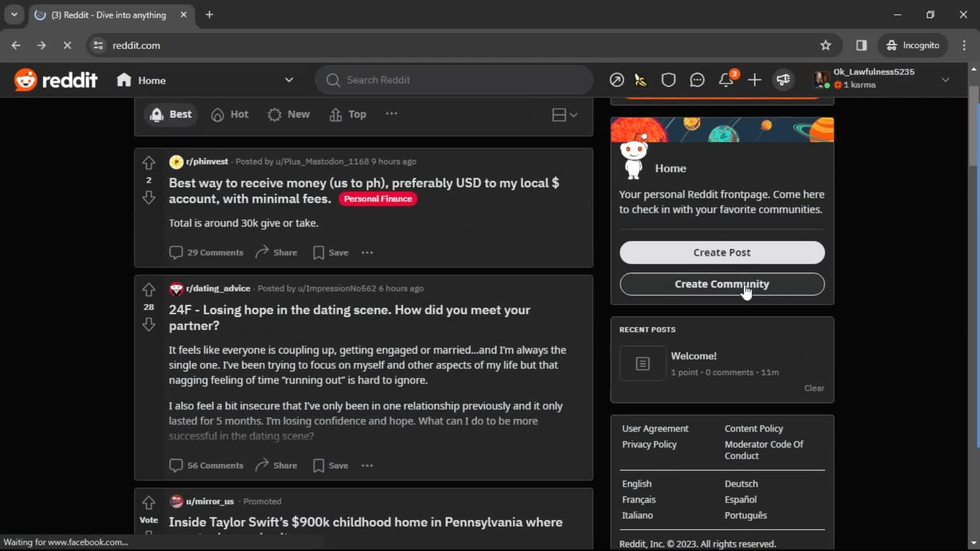Open more options on the phinvest post

[x=367, y=253]
